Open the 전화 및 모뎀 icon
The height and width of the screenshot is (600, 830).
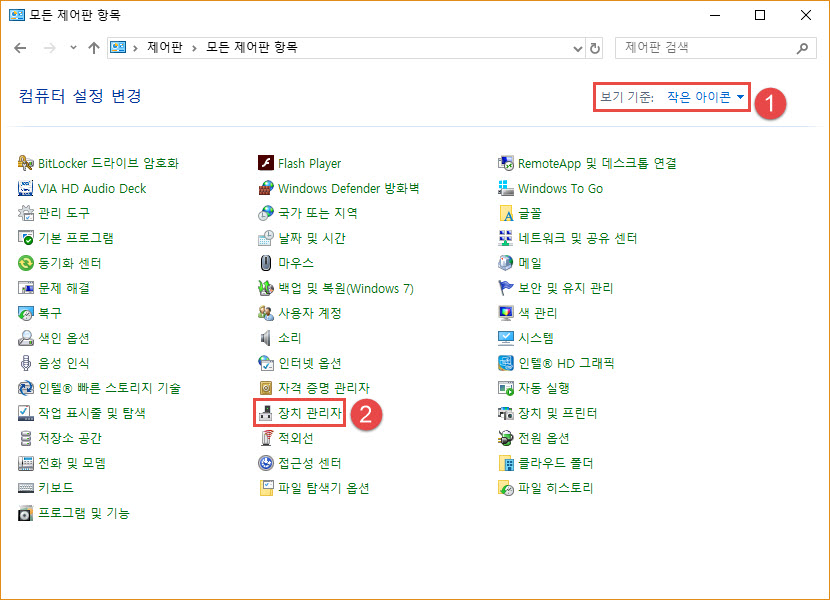pyautogui.click(x=25, y=463)
